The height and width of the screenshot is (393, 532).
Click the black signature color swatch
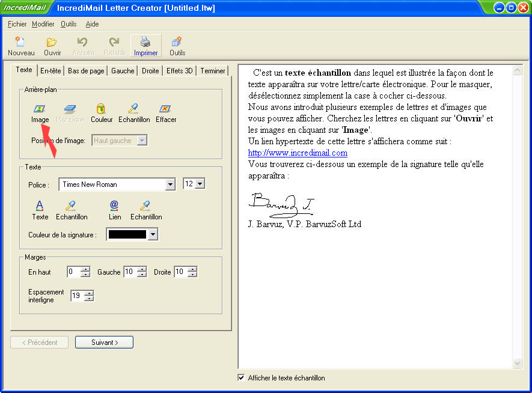point(127,234)
